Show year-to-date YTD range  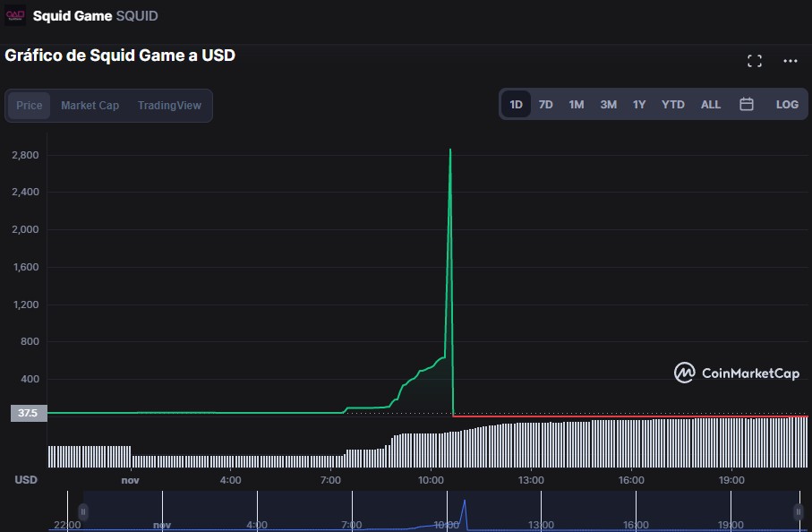pyautogui.click(x=672, y=105)
